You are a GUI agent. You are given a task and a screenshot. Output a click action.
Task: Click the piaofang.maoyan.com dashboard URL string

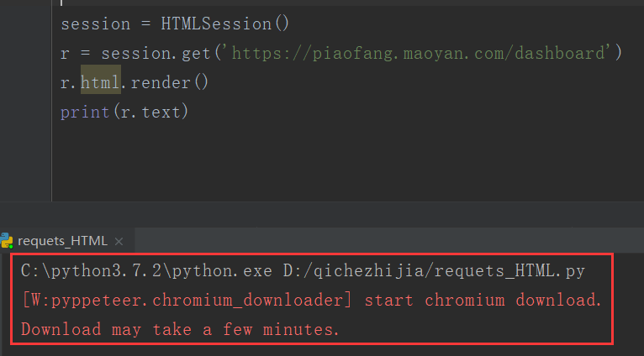tap(419, 54)
